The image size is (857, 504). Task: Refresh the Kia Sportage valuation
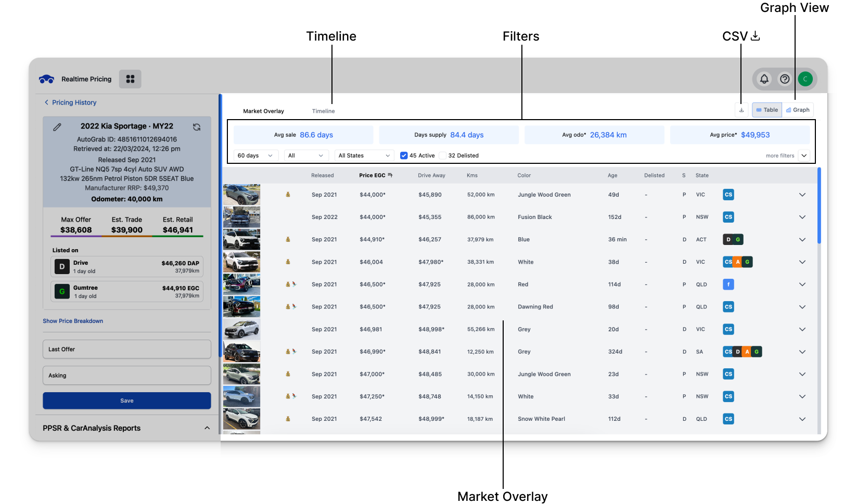(197, 127)
